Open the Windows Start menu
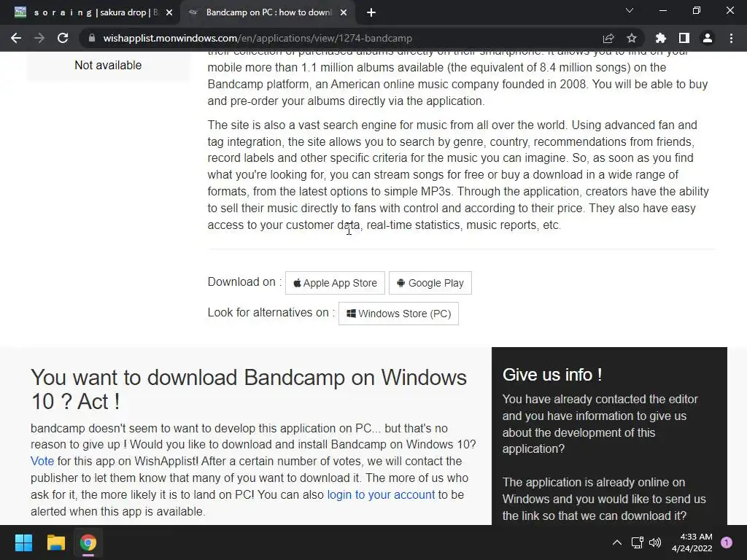This screenshot has width=747, height=560. pyautogui.click(x=23, y=542)
